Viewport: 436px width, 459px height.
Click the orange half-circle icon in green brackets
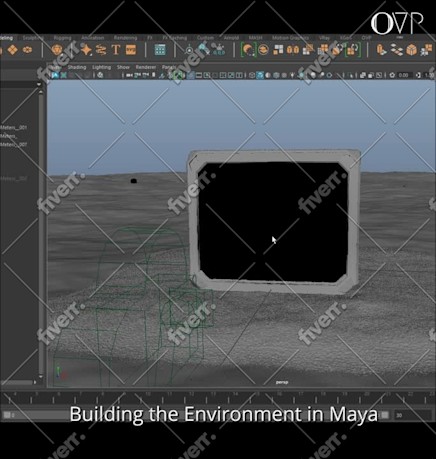pyautogui.click(x=248, y=50)
